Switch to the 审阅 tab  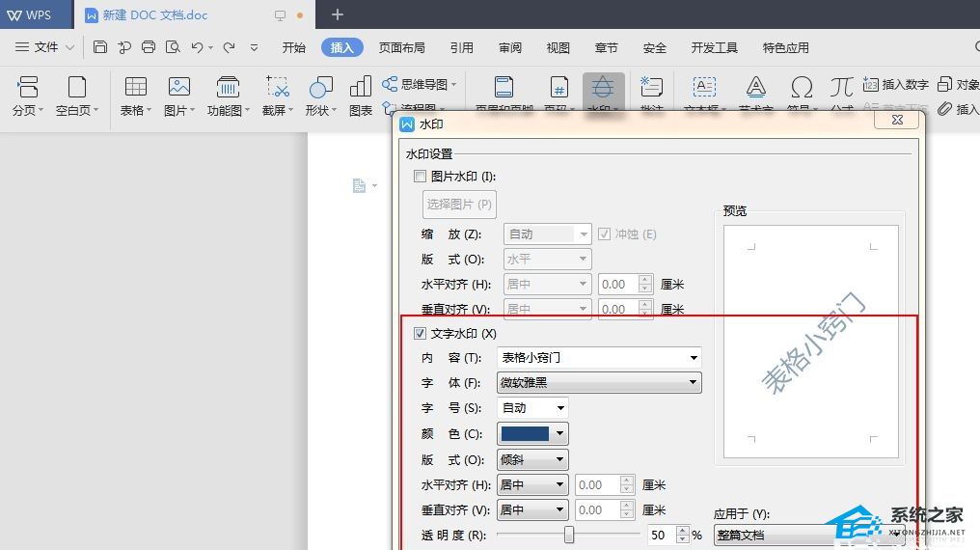click(510, 47)
